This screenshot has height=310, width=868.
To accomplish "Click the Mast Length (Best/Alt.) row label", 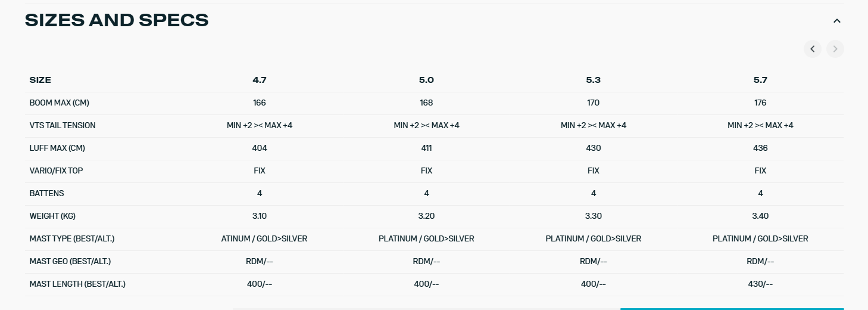I will [77, 284].
